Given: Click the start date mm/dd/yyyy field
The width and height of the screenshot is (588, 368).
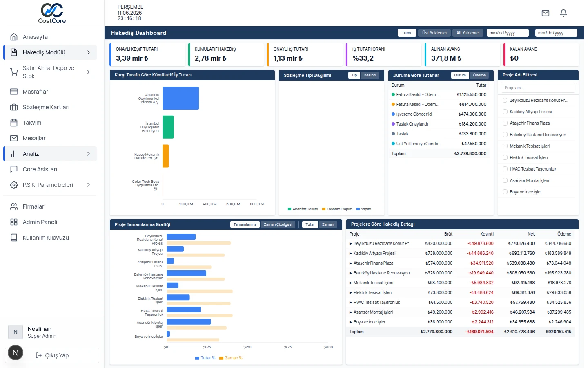Looking at the screenshot, I should coord(508,33).
